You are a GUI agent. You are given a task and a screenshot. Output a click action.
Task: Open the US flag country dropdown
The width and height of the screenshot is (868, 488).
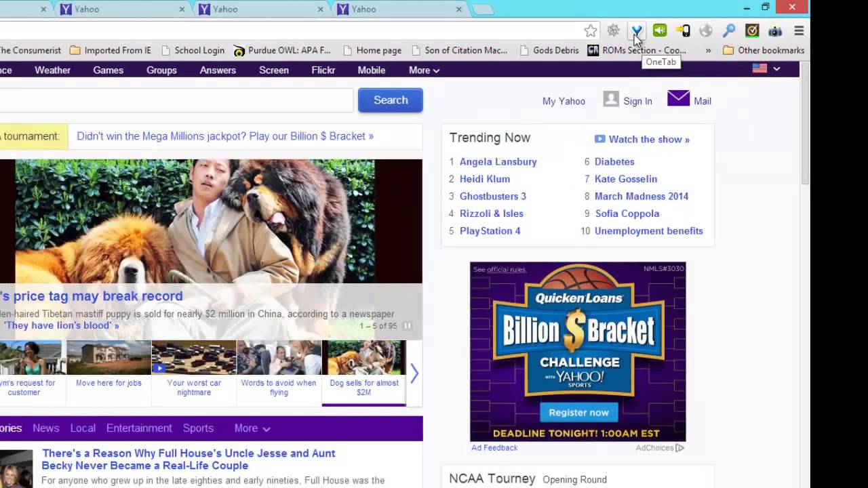pos(766,68)
